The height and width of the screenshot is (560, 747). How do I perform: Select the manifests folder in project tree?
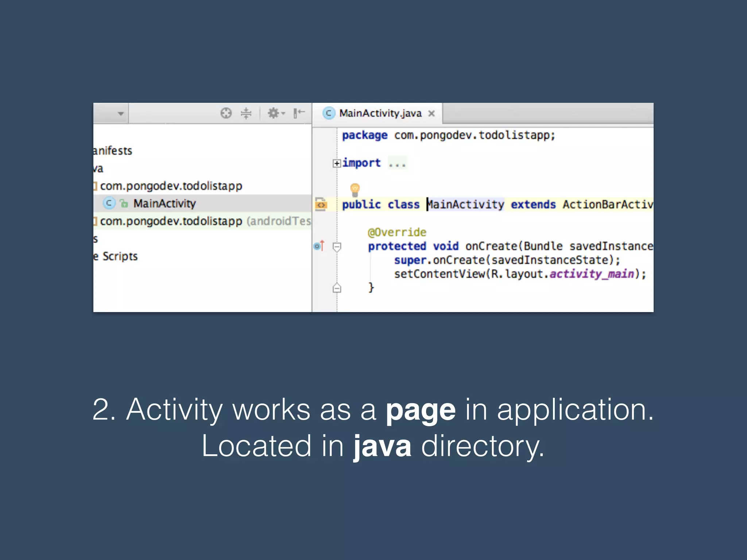(x=113, y=151)
